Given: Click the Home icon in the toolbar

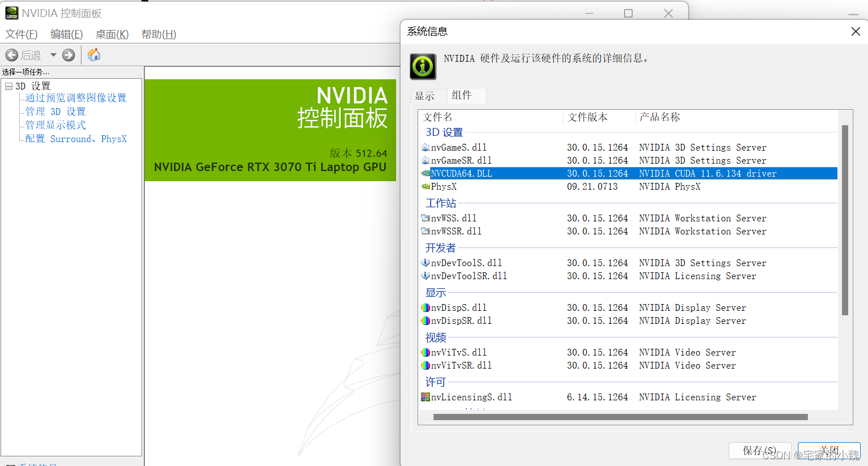Looking at the screenshot, I should tap(94, 54).
